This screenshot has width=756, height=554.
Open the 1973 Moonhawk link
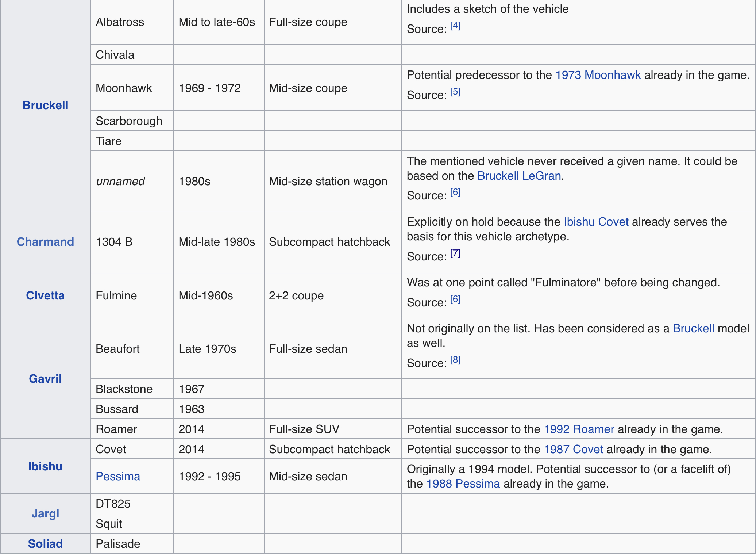pos(598,75)
